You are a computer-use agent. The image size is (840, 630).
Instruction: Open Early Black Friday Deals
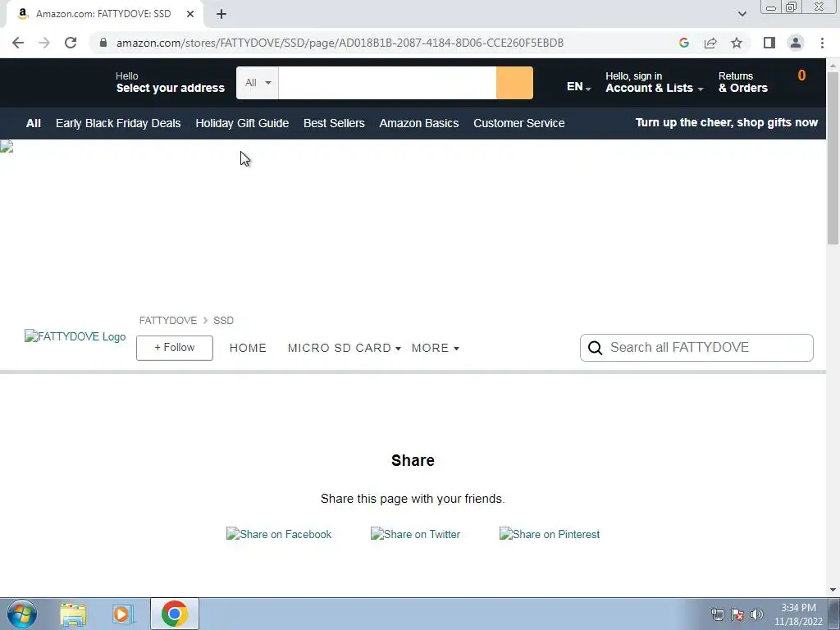(x=118, y=123)
